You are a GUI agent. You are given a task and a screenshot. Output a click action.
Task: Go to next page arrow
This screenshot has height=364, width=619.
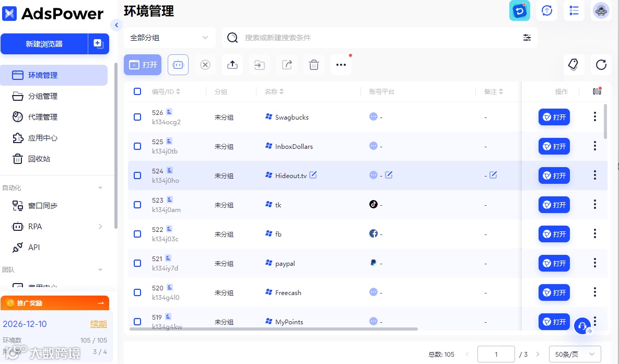tap(538, 354)
